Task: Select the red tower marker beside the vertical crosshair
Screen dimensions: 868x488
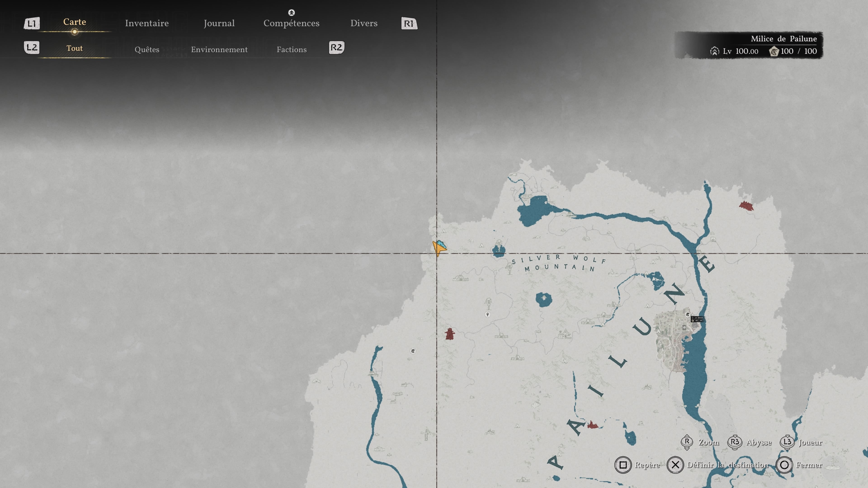Action: tap(450, 334)
